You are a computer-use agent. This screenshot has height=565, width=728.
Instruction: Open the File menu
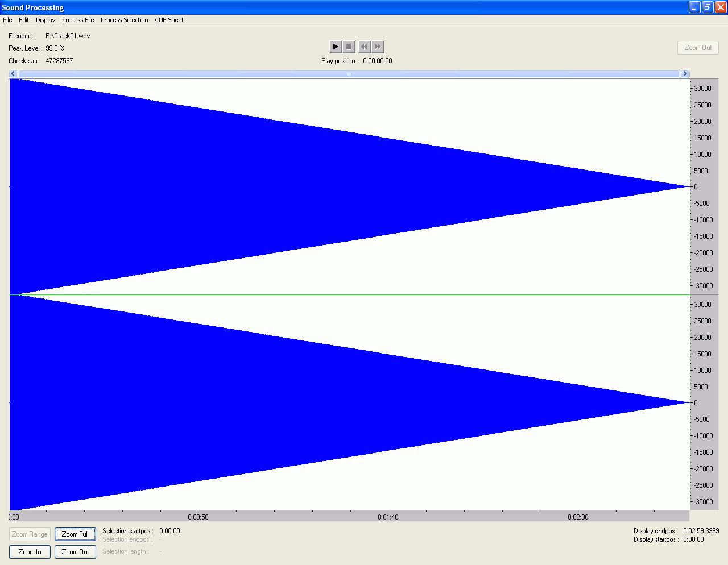pyautogui.click(x=7, y=20)
